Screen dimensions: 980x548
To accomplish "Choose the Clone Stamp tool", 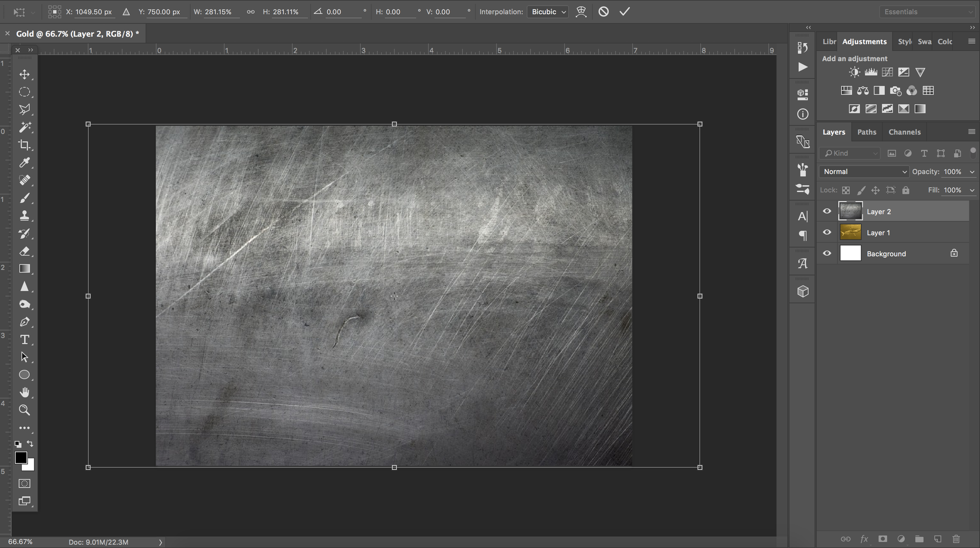I will pos(24,215).
